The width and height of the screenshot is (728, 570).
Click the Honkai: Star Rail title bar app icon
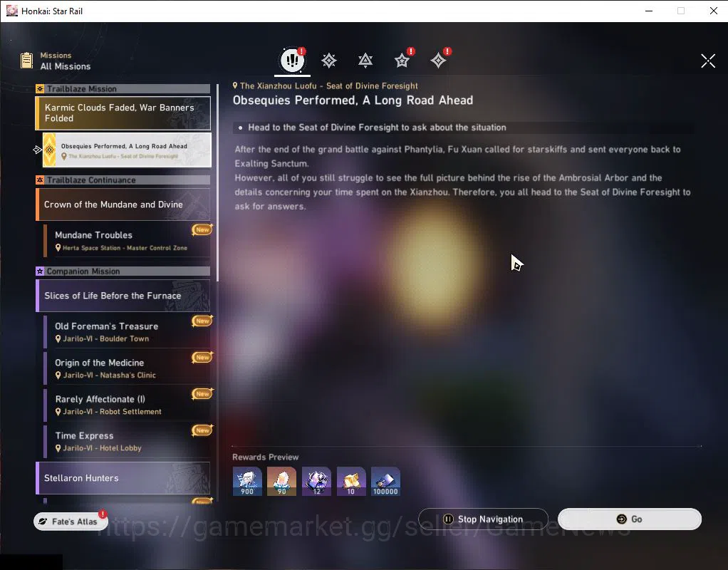12,11
